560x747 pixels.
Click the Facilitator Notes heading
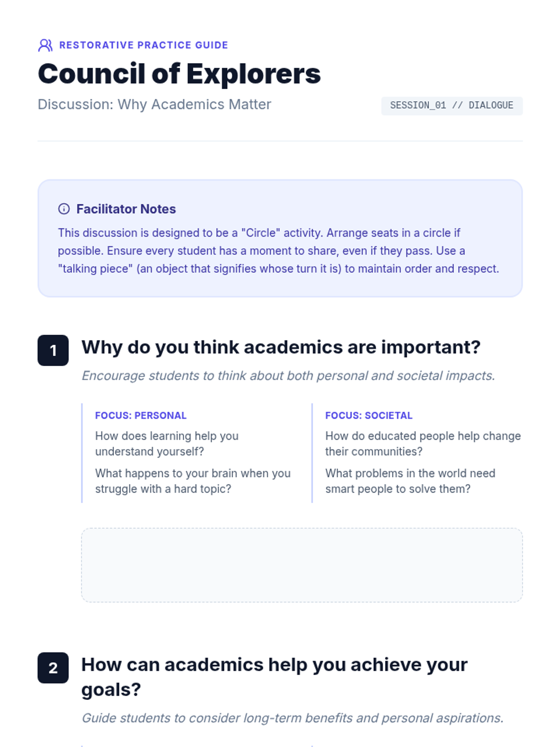126,209
